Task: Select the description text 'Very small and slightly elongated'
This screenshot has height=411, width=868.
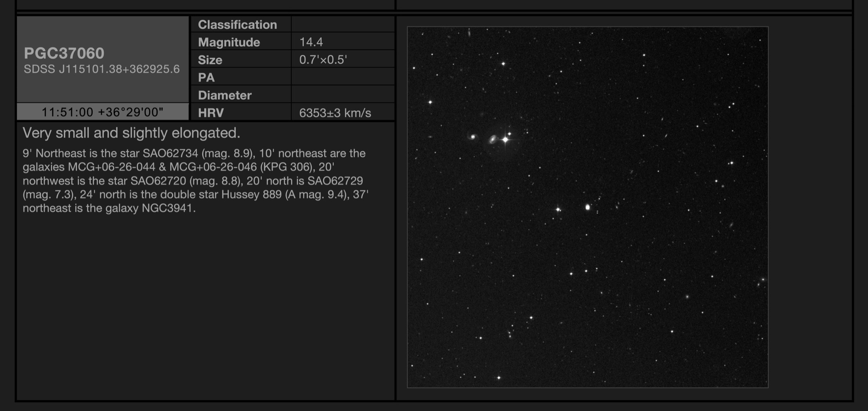Action: 132,132
